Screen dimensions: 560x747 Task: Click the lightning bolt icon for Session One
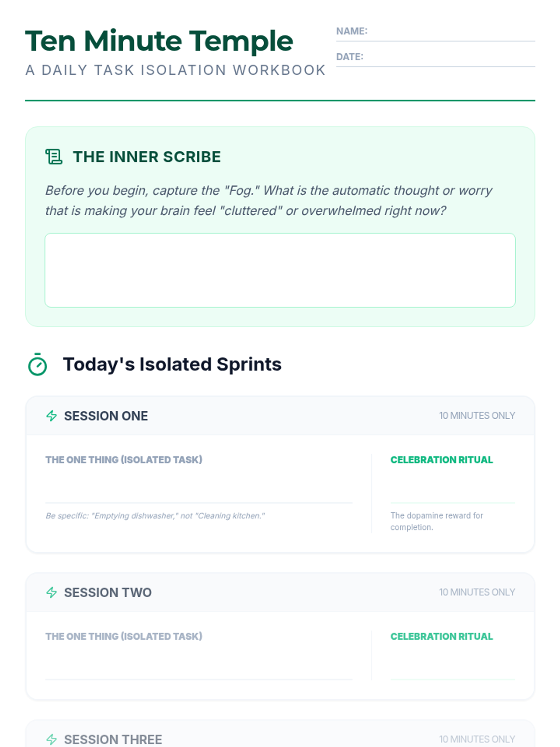51,416
